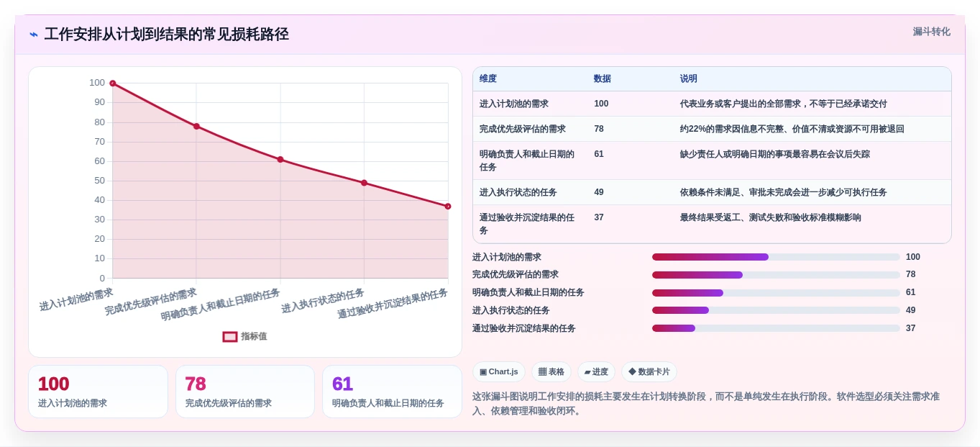Click the 漏斗转化 label in the header

click(931, 32)
